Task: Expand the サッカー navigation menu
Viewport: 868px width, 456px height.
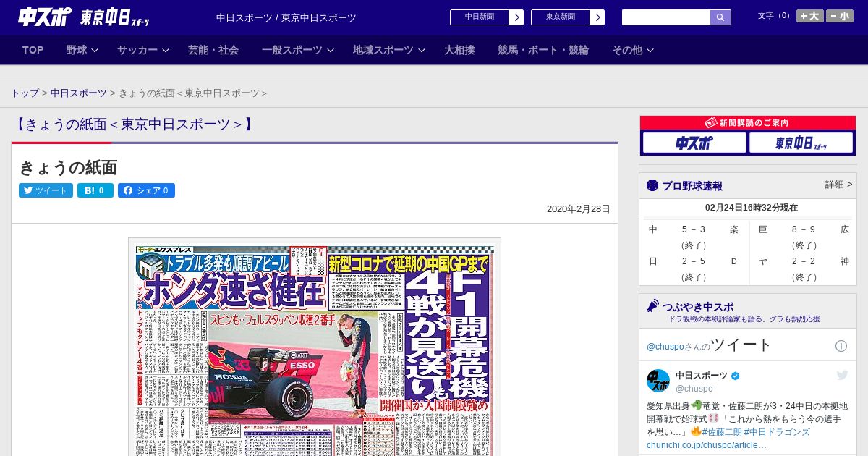Action: tap(143, 50)
